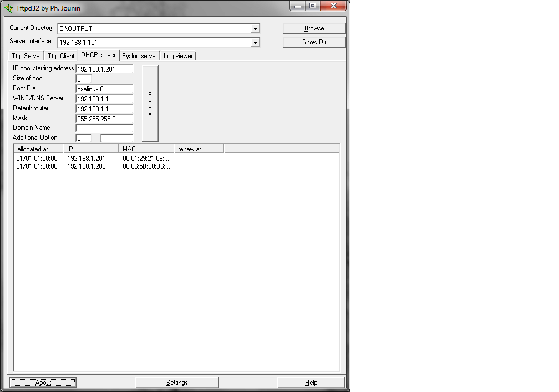Sort by the MAC column header
This screenshot has height=392, width=559.
tap(146, 149)
